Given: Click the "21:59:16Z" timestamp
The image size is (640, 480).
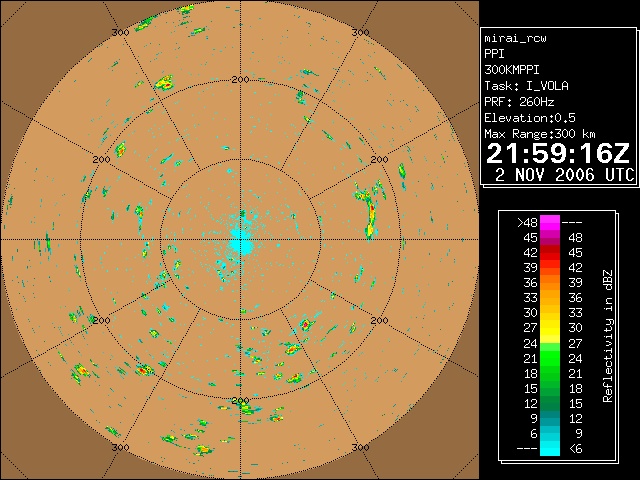Looking at the screenshot, I should (558, 153).
